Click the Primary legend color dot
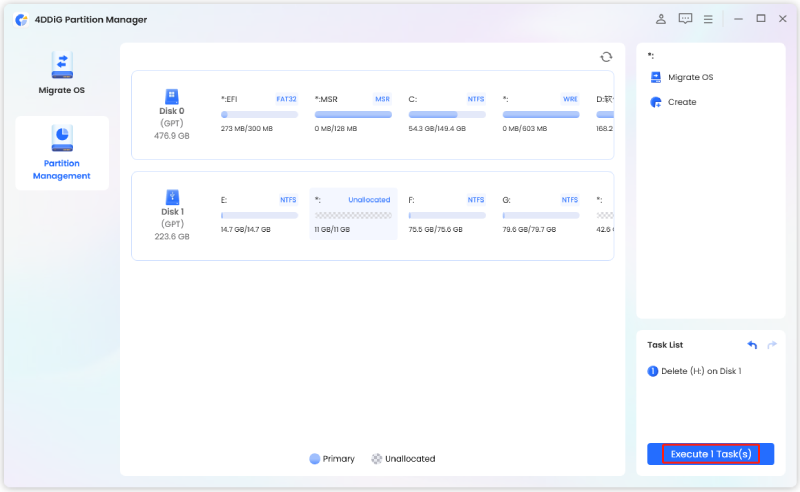Viewport: 800px width, 492px height. tap(315, 459)
